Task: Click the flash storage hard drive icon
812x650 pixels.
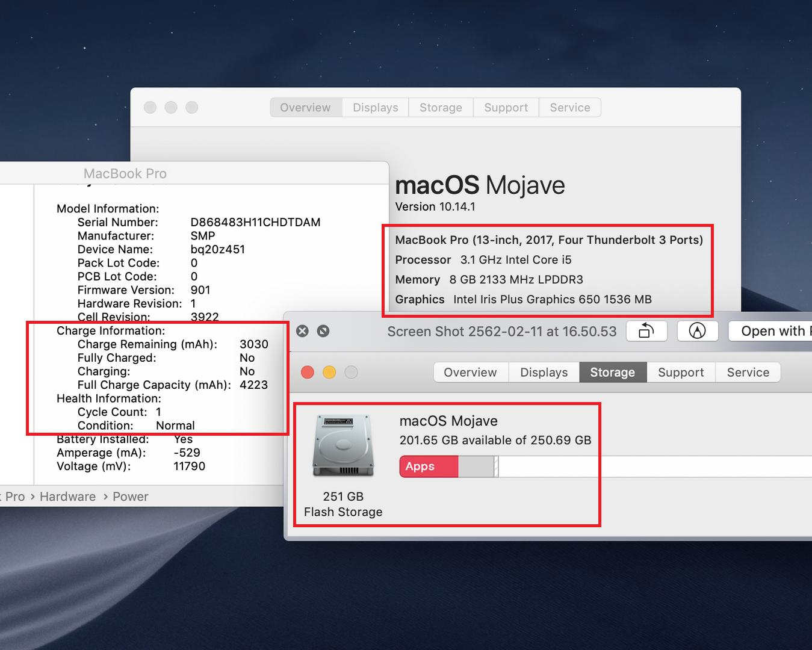Action: (x=343, y=446)
